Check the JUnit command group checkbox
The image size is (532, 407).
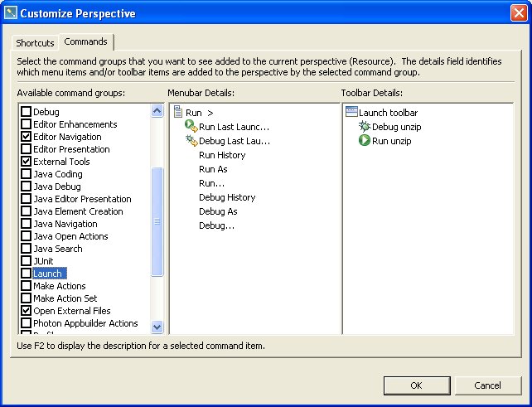click(27, 261)
